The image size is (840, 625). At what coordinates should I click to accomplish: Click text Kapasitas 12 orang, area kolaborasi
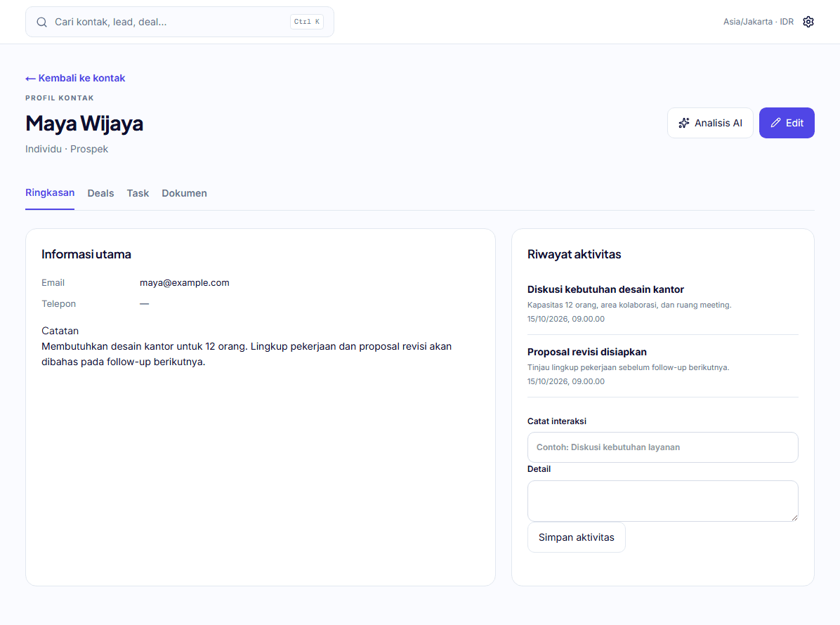(x=629, y=305)
